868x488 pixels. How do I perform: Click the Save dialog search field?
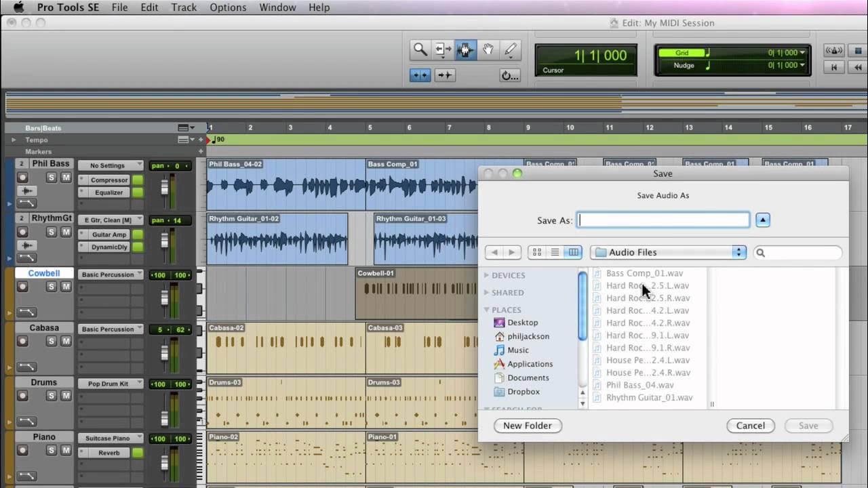[797, 252]
